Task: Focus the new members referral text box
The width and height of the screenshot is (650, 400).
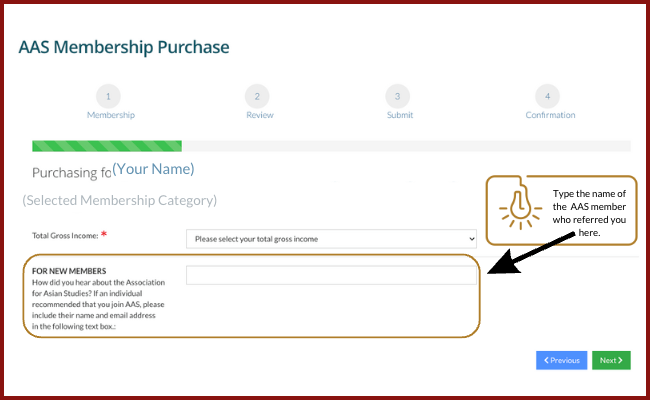Action: [331, 275]
